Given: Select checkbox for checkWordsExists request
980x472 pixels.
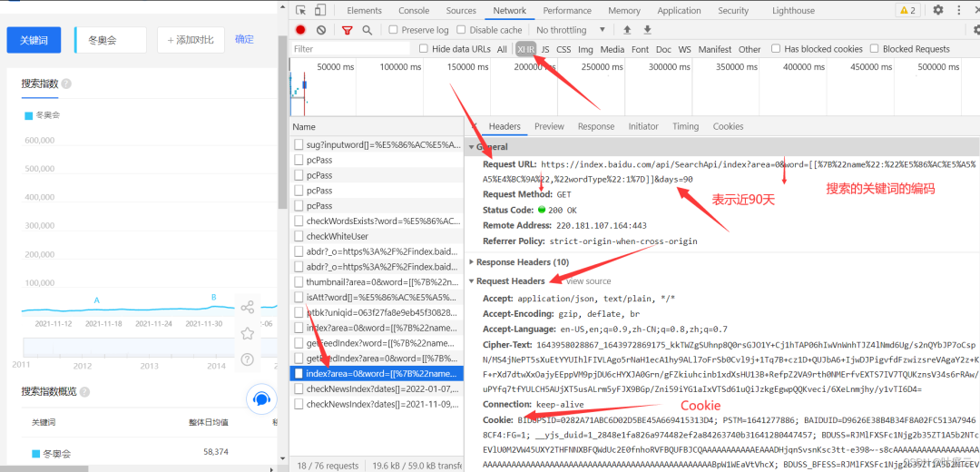Looking at the screenshot, I should [299, 221].
